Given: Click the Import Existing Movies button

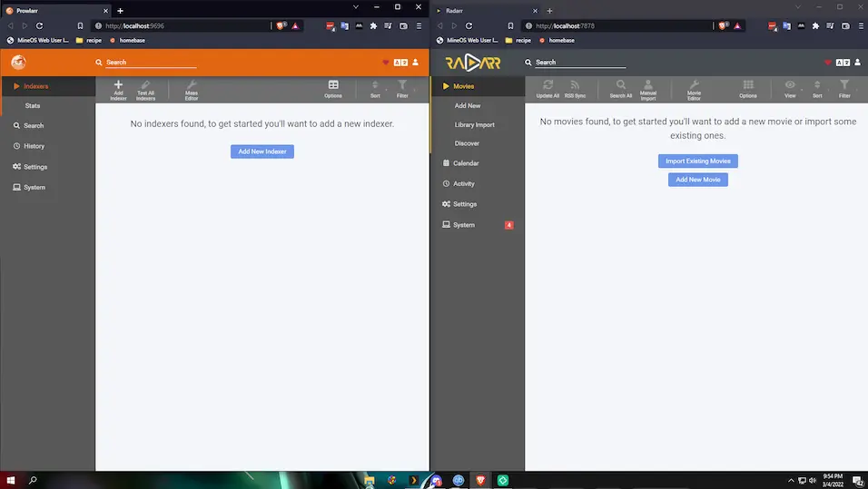Looking at the screenshot, I should 697,161.
